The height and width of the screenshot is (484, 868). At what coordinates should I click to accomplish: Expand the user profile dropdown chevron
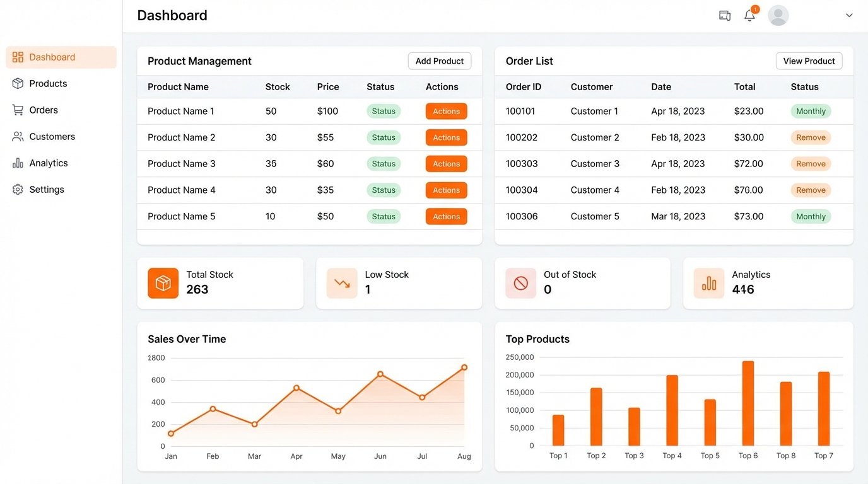click(x=849, y=16)
